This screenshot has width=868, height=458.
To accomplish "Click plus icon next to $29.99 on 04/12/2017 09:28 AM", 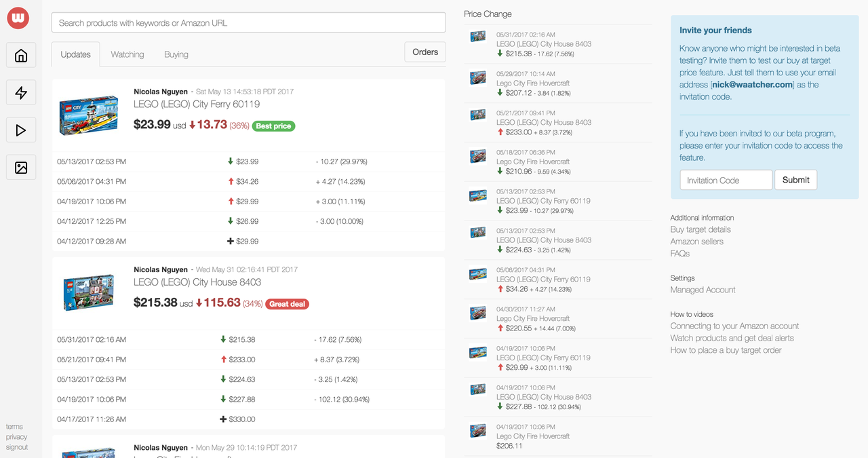I will (x=231, y=241).
